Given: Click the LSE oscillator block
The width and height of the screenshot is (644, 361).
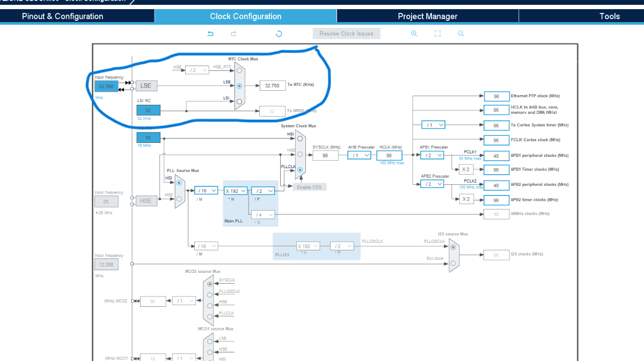Looking at the screenshot, I should (x=147, y=85).
